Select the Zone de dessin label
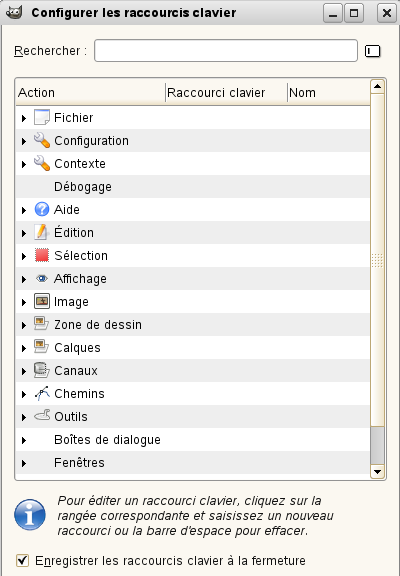Image resolution: width=400 pixels, height=576 pixels. point(98,325)
